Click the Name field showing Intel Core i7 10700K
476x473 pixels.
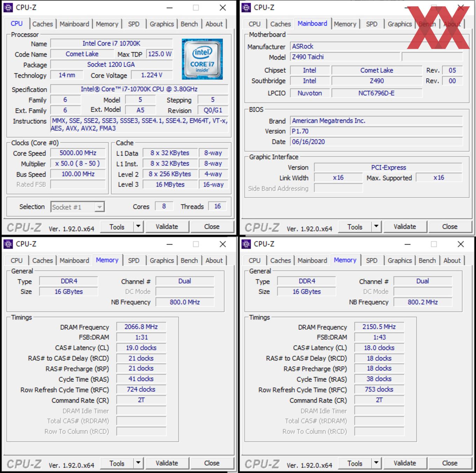112,43
